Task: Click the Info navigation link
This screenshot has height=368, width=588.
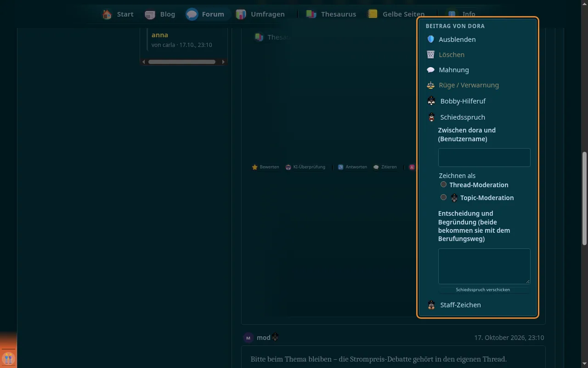Action: click(469, 14)
